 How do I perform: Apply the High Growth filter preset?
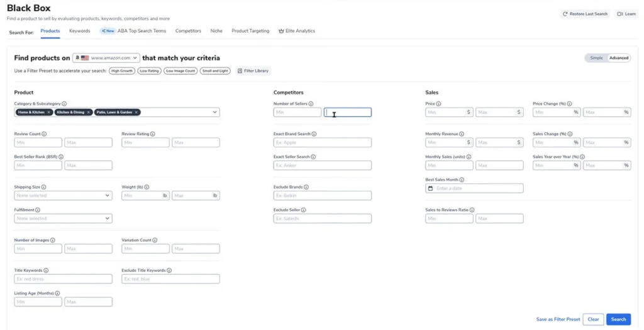122,71
